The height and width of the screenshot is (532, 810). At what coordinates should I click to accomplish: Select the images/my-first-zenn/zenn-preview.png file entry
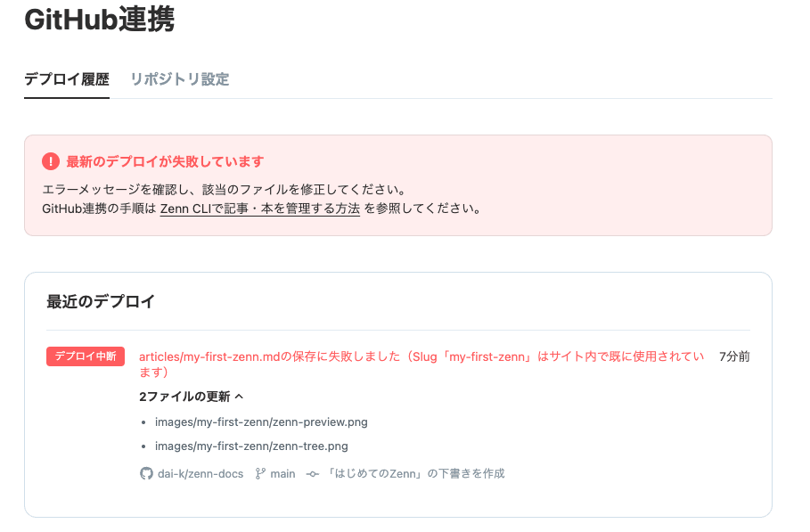(x=263, y=423)
